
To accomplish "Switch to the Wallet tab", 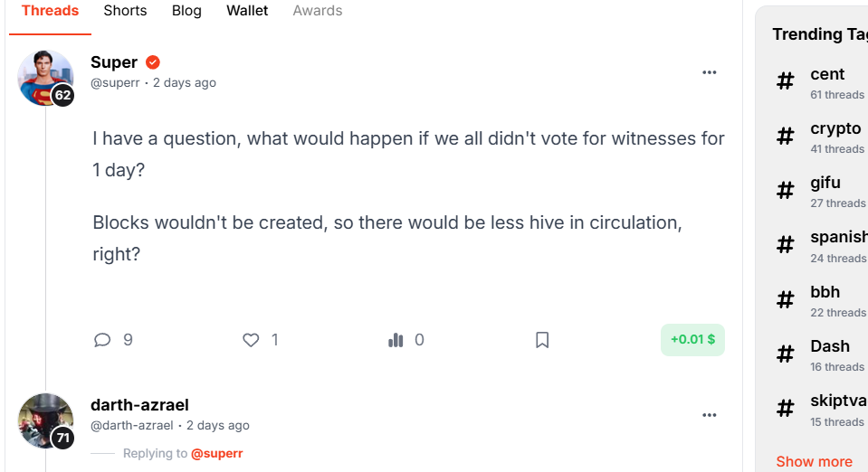I will pos(247,11).
